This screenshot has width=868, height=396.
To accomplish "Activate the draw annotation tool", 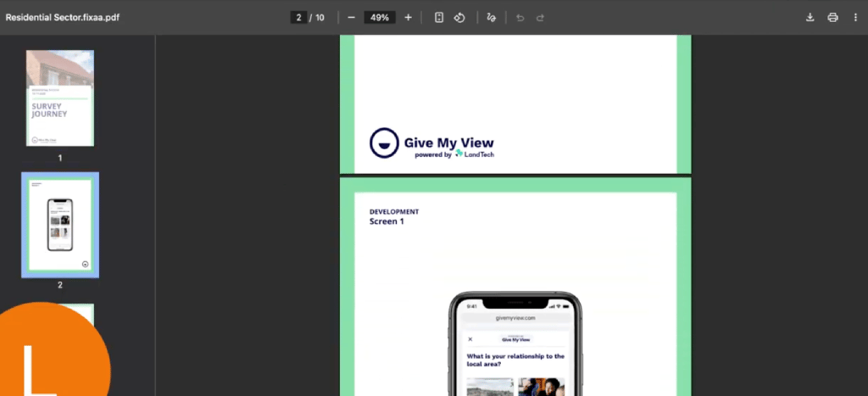I will (x=491, y=18).
